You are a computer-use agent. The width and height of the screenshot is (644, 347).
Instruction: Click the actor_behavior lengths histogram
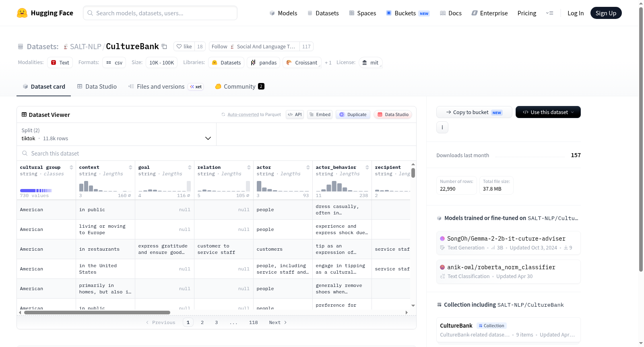pos(342,186)
